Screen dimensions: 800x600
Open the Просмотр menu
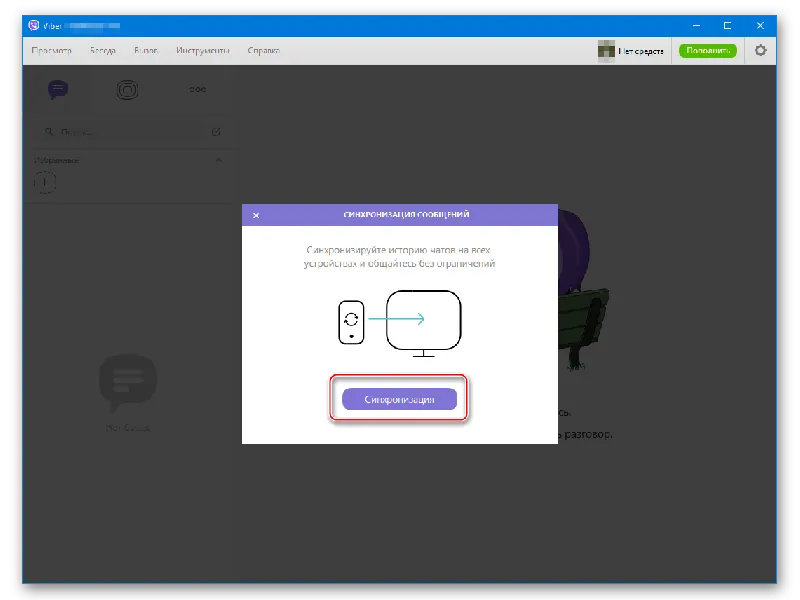pos(50,50)
